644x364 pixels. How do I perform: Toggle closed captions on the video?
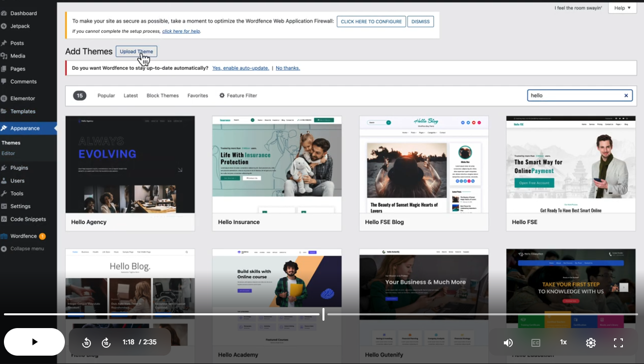click(536, 342)
